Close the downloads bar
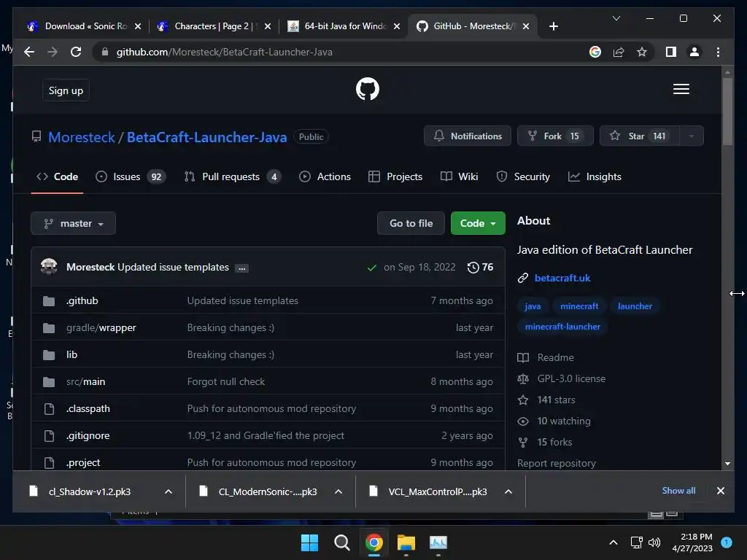This screenshot has width=747, height=560. pyautogui.click(x=720, y=491)
